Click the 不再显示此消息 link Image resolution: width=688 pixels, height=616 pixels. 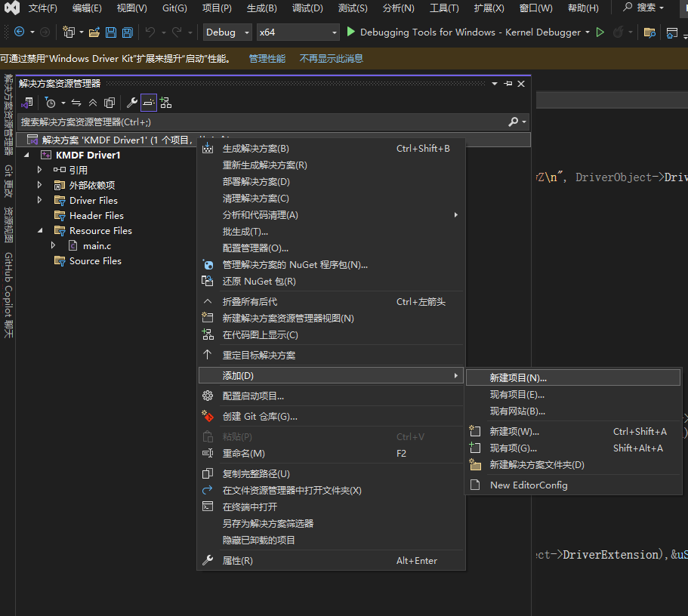click(332, 58)
